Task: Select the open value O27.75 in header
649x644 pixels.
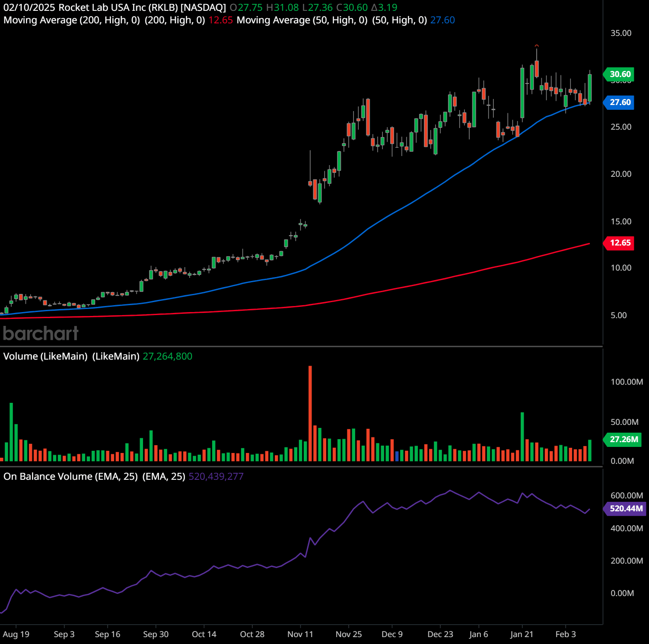Action: 246,7
